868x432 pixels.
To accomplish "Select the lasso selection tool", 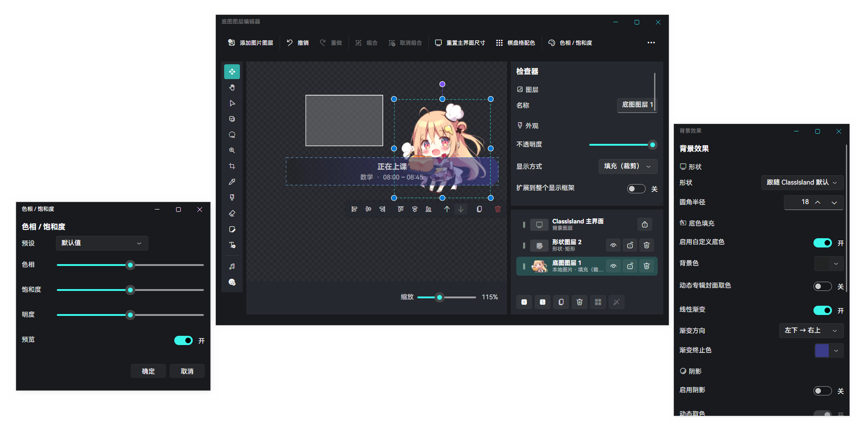I will (232, 135).
